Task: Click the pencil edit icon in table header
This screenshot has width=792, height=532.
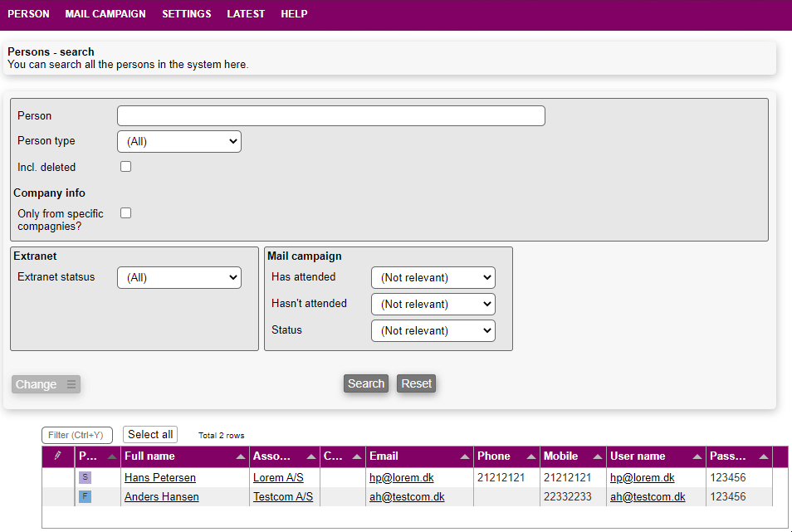Action: [57, 456]
